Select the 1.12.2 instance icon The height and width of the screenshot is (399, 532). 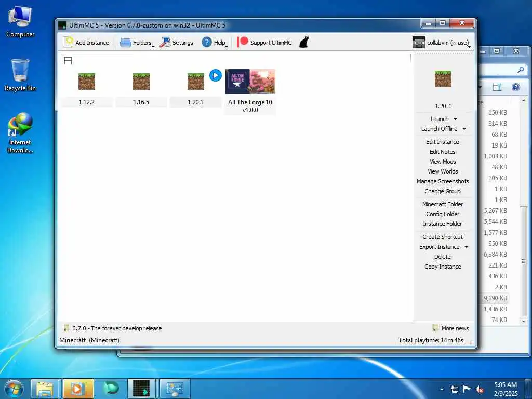pos(87,82)
